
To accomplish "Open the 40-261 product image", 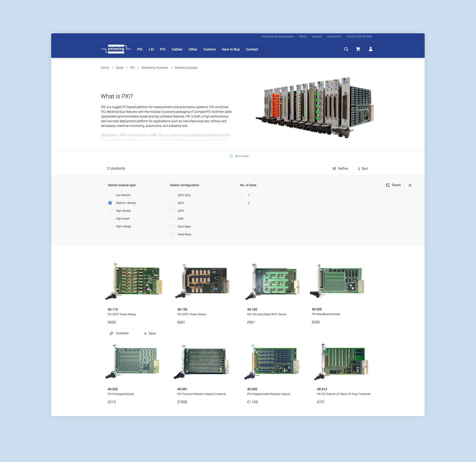I will coord(202,362).
